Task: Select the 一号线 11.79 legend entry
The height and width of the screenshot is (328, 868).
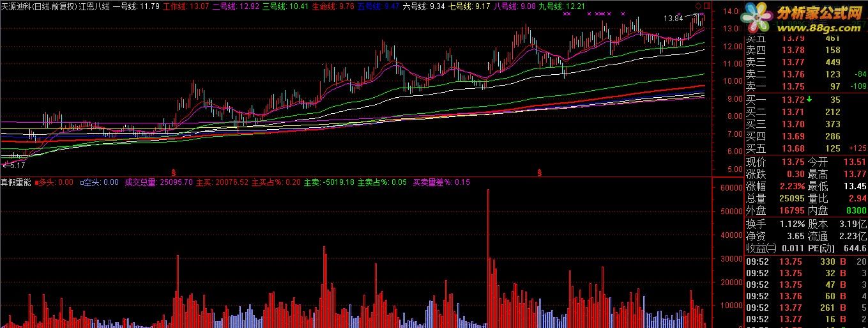Action: coord(136,6)
